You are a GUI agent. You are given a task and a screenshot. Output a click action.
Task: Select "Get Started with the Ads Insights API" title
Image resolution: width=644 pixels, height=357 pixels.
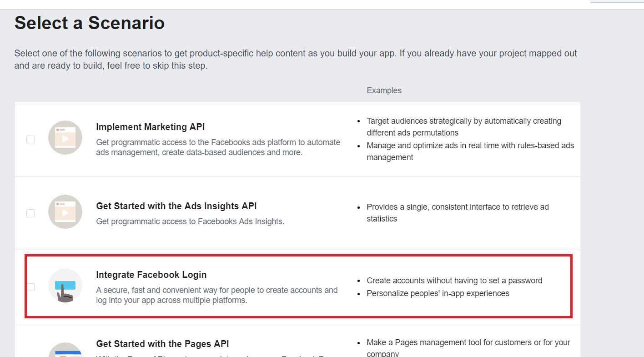[176, 206]
